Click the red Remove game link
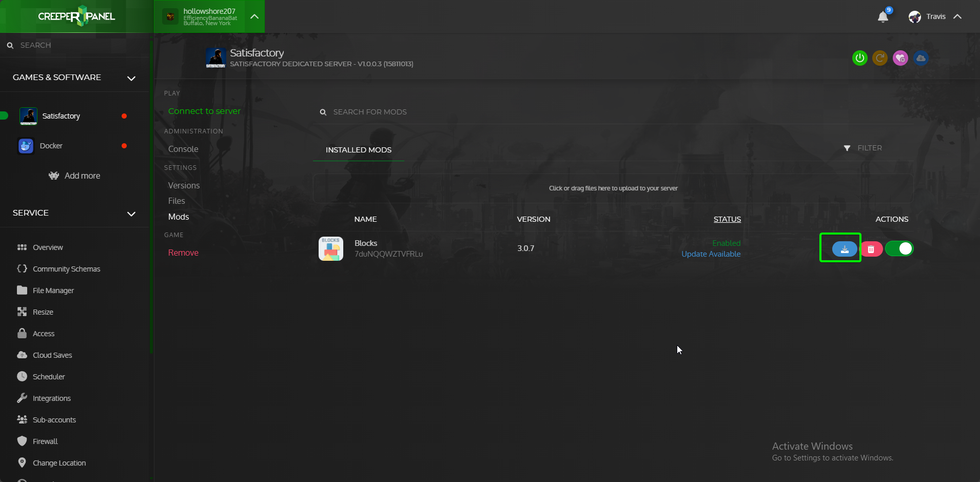 (183, 253)
